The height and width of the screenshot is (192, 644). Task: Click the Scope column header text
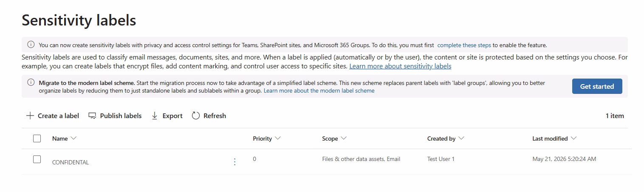(x=330, y=138)
